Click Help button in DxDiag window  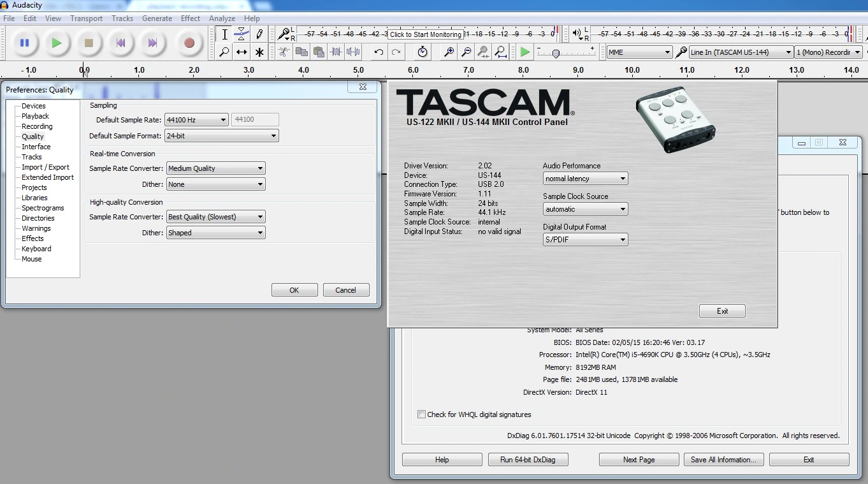pos(442,460)
